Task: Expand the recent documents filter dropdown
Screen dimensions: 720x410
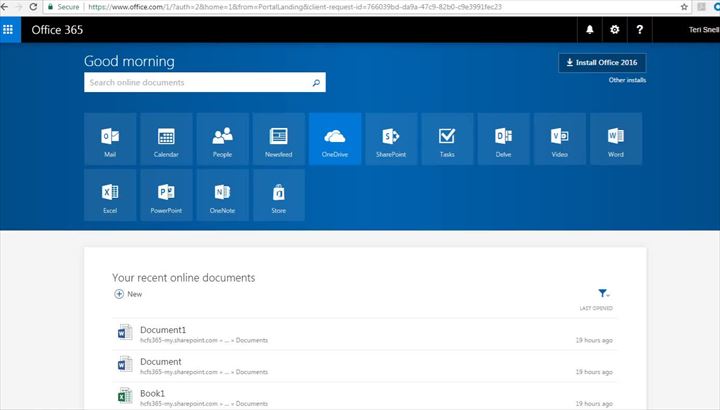Action: tap(604, 294)
